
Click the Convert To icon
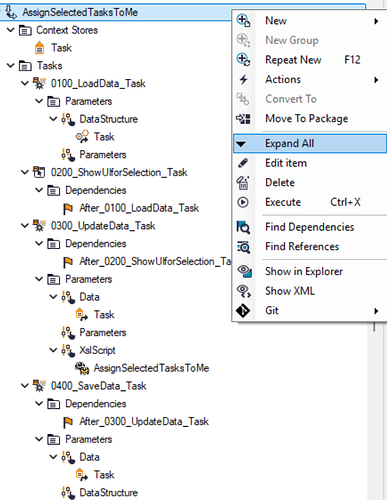243,99
